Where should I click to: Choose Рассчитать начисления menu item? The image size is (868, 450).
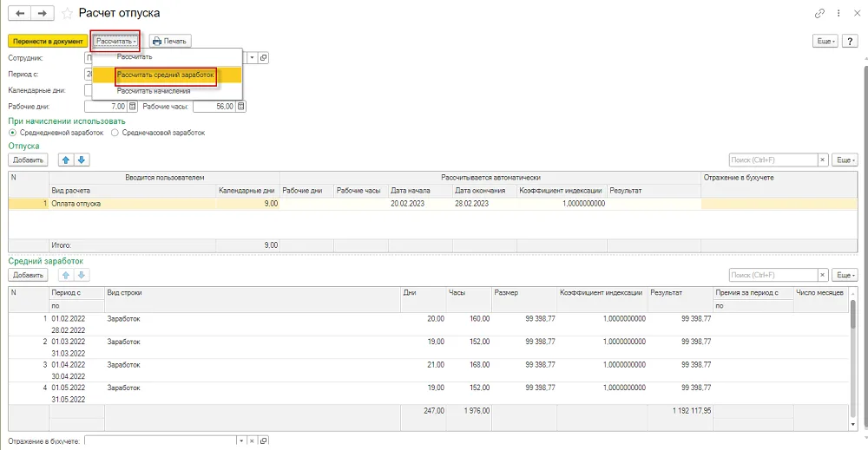[168, 91]
